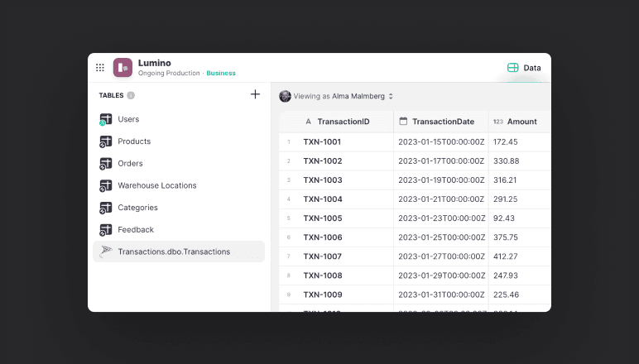Click the Tables info icon
Screen dimensions: 639x364
click(131, 95)
